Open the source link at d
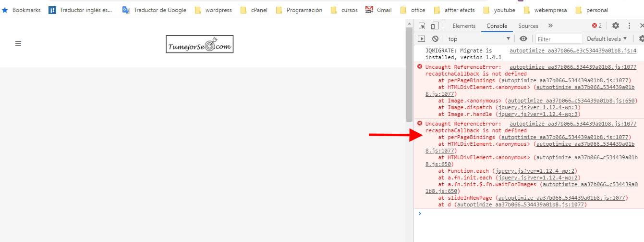644x242 pixels. tap(520, 204)
